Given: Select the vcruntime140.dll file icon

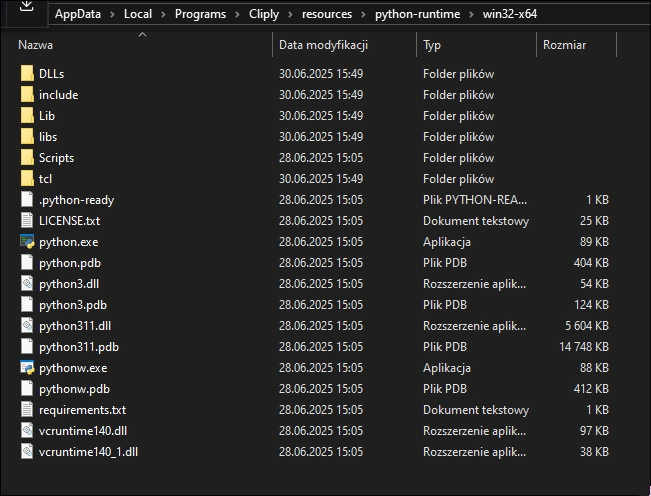Looking at the screenshot, I should click(27, 431).
